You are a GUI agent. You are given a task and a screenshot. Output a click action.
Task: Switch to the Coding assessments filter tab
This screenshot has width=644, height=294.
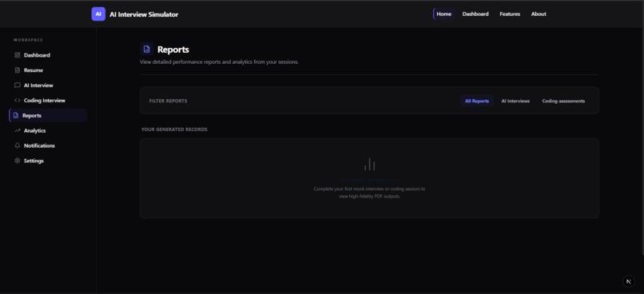[x=563, y=101]
